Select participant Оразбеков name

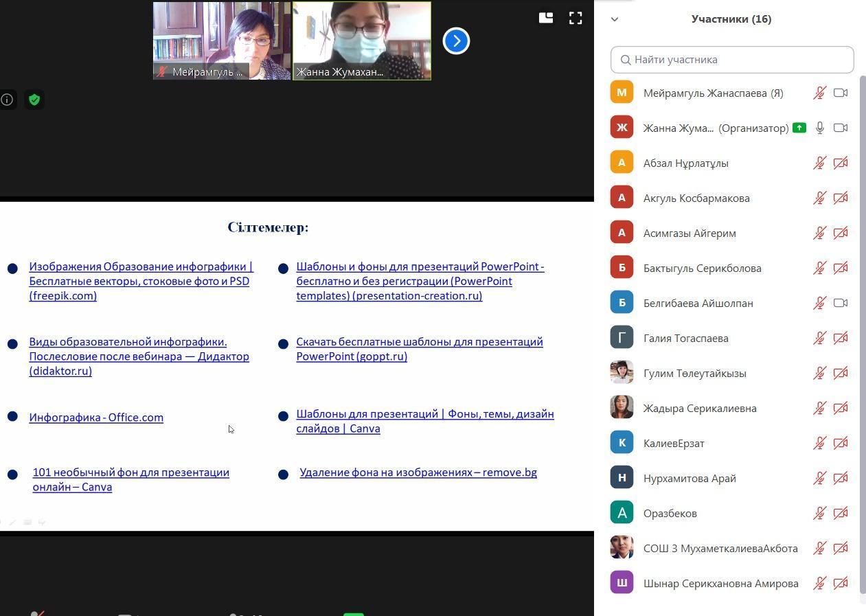click(670, 513)
